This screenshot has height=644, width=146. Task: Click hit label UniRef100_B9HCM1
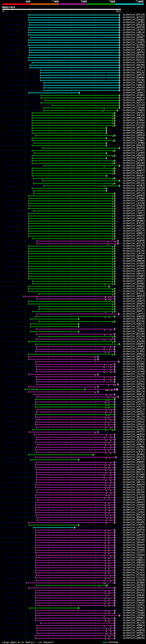pyautogui.click(x=134, y=55)
